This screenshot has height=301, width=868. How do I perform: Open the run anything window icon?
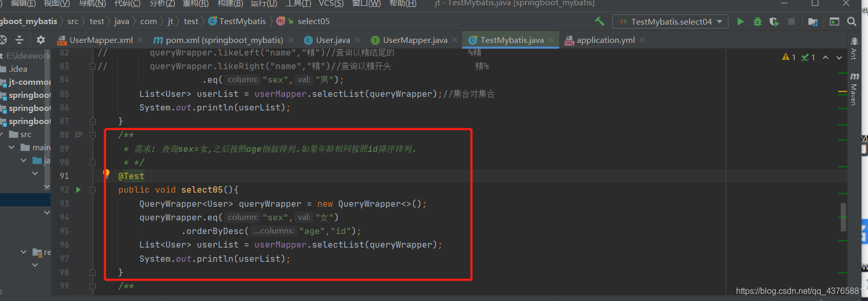click(834, 21)
